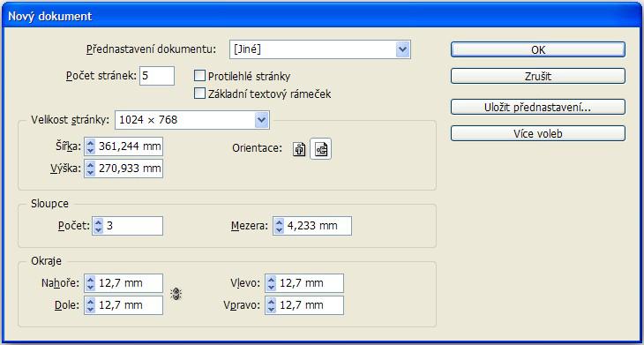Click the Nahoře stepper arrows
Viewport: 644px width, 345px height.
[90, 283]
